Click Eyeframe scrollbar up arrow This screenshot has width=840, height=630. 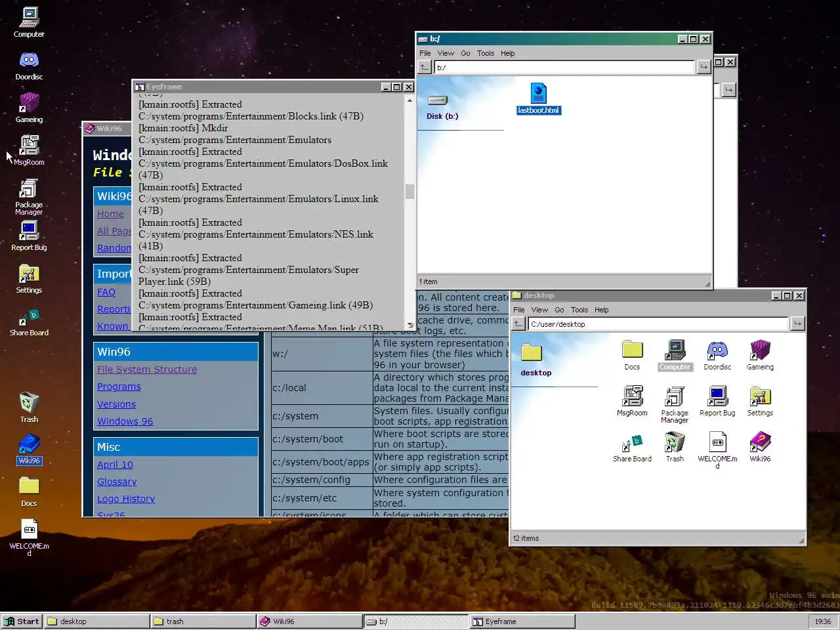[x=410, y=100]
